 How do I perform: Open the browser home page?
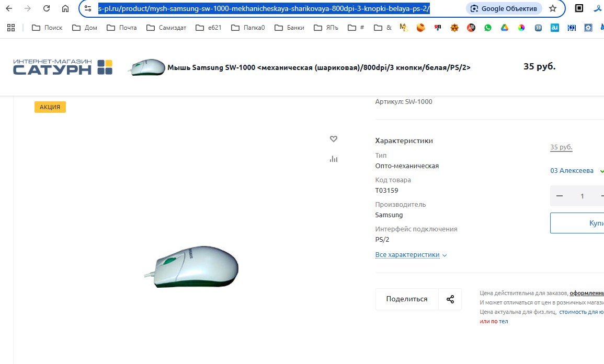point(65,8)
